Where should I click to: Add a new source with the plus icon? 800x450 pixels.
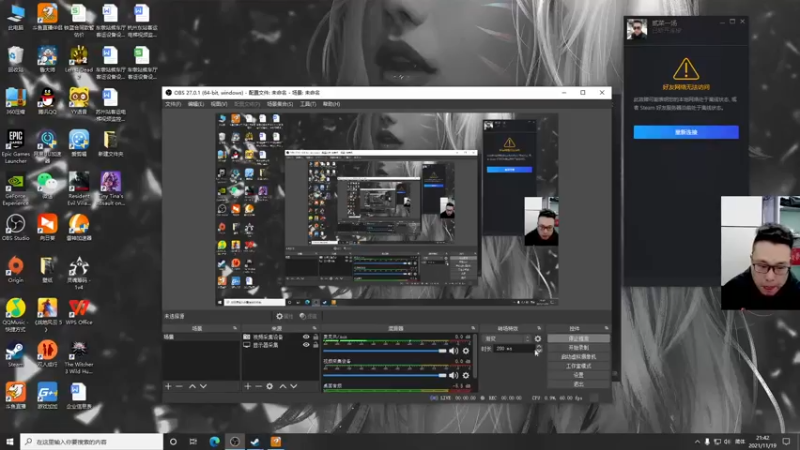[247, 386]
